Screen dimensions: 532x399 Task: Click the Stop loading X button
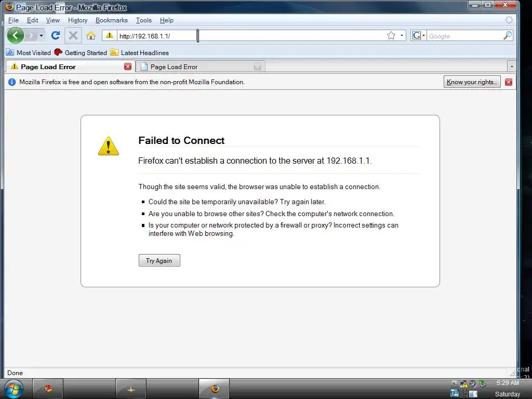point(73,35)
